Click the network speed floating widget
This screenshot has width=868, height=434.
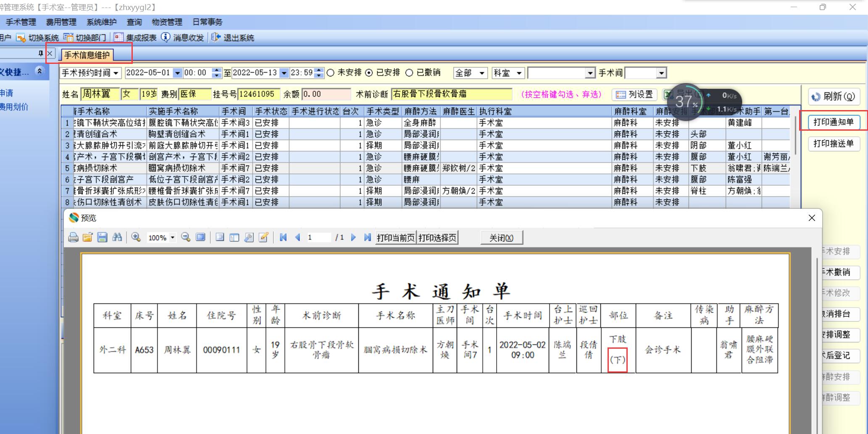pyautogui.click(x=704, y=102)
